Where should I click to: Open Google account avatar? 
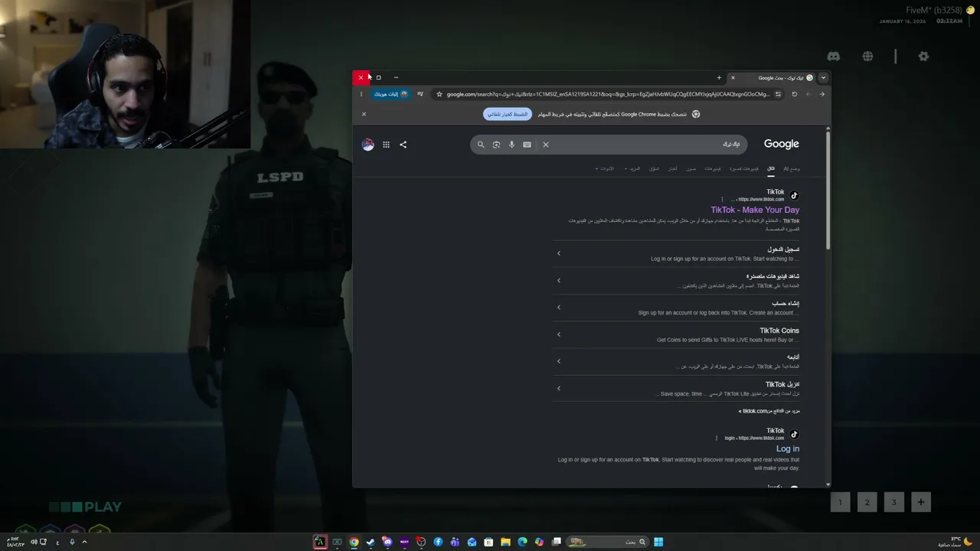point(368,145)
